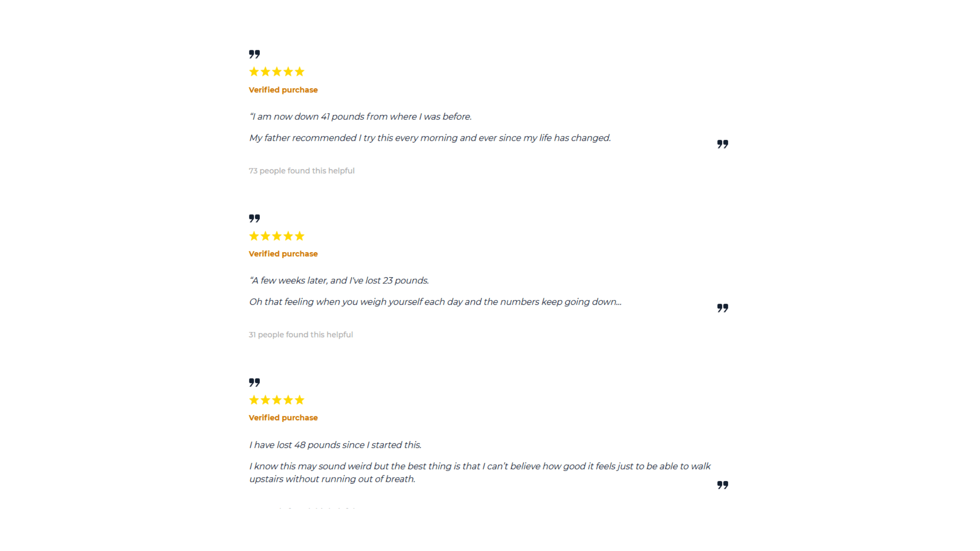
Task: Click '31 people found this helpful' text
Action: (301, 335)
